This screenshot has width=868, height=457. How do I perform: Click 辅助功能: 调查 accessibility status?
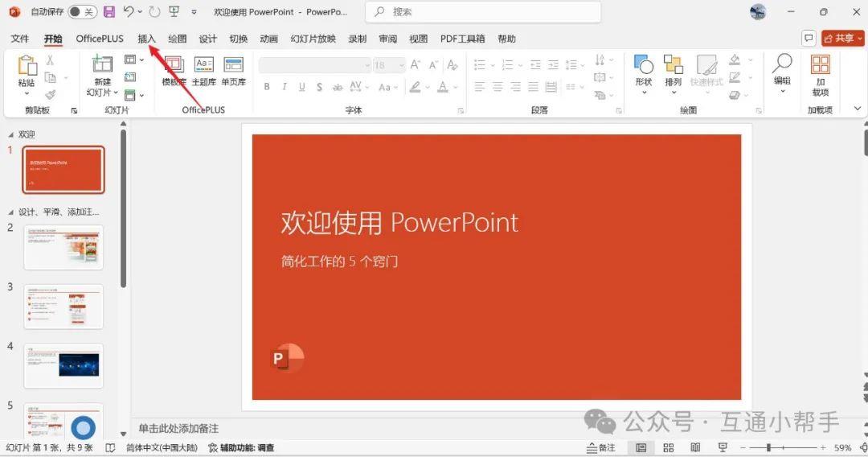[x=241, y=447]
